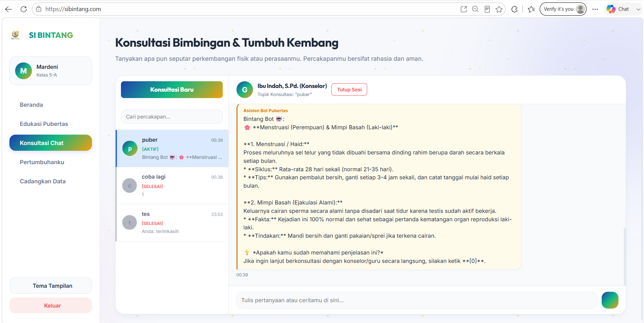Open the coba lagi conversation
Screen dimensions: 644x323
172,186
